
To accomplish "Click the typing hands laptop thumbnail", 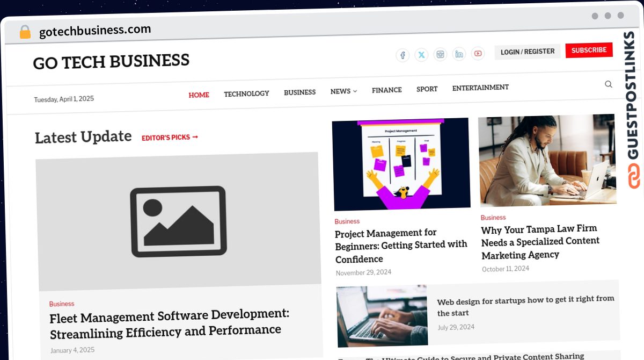I will 382,316.
